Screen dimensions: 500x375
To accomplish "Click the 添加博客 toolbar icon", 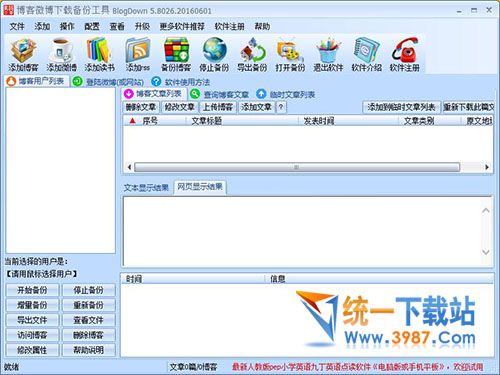I will [x=23, y=55].
